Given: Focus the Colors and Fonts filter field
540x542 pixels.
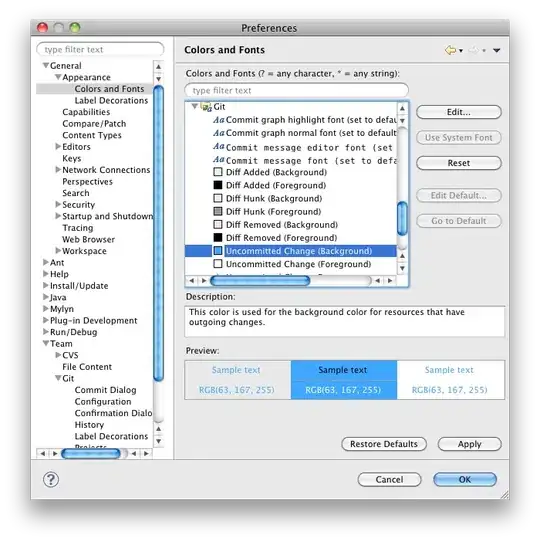Looking at the screenshot, I should click(297, 90).
